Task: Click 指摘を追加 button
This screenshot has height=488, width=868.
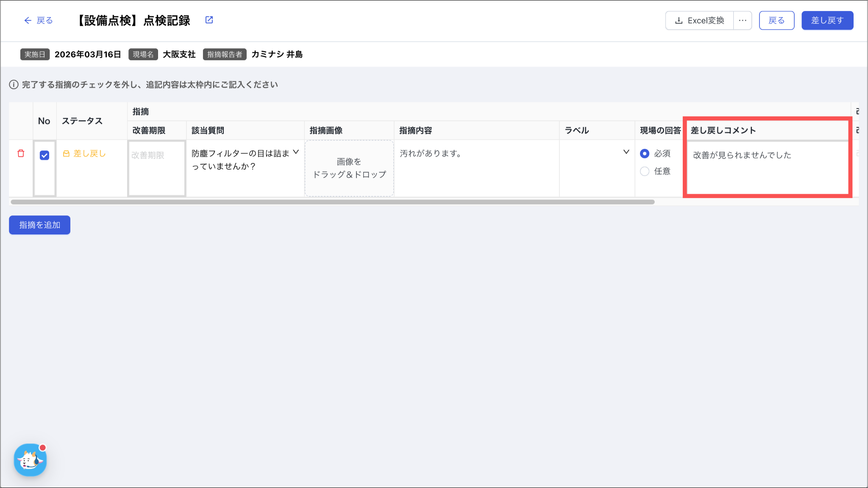Action: coord(39,225)
